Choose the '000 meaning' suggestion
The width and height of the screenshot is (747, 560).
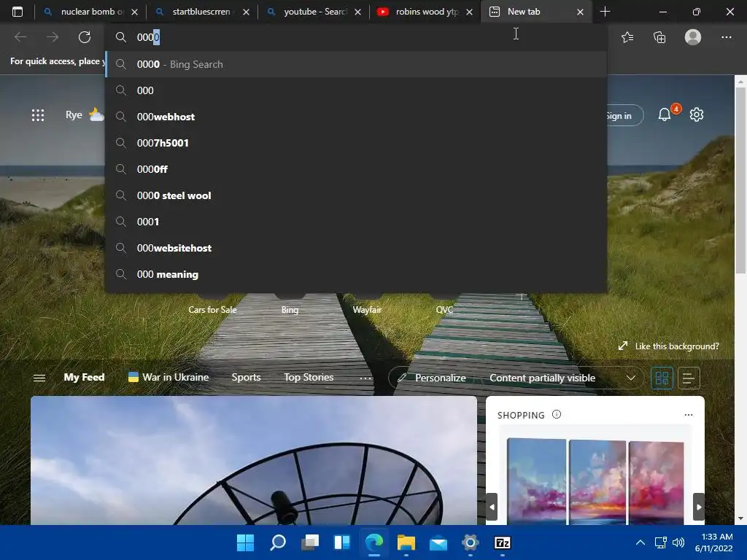pos(356,274)
